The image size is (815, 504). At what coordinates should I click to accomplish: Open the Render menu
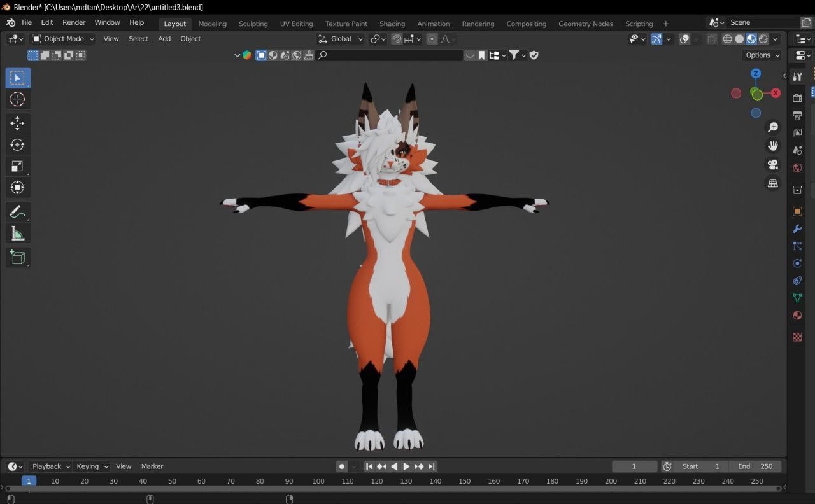[74, 22]
